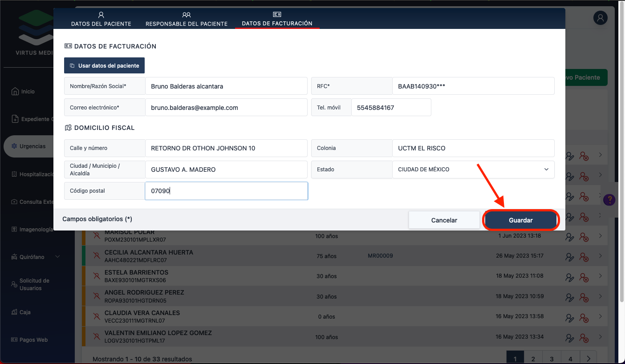The width and height of the screenshot is (625, 364).
Task: Click the Guardar button
Action: (x=520, y=220)
